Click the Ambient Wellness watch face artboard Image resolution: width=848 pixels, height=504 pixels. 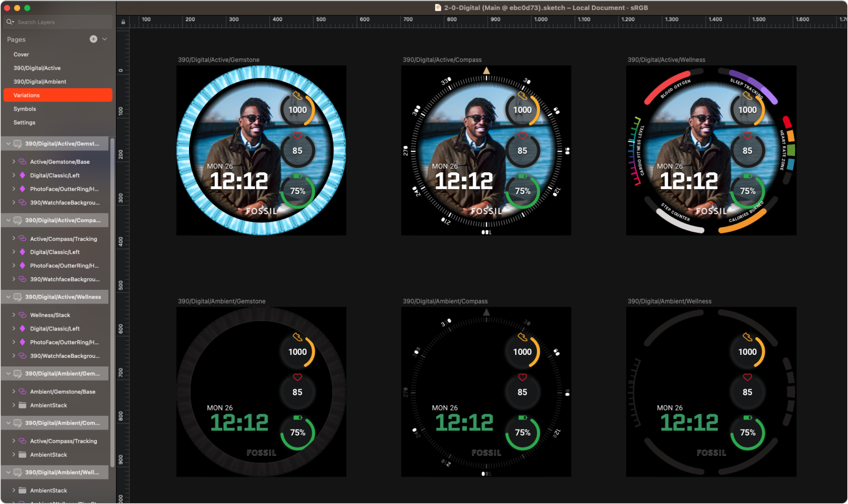pos(711,392)
